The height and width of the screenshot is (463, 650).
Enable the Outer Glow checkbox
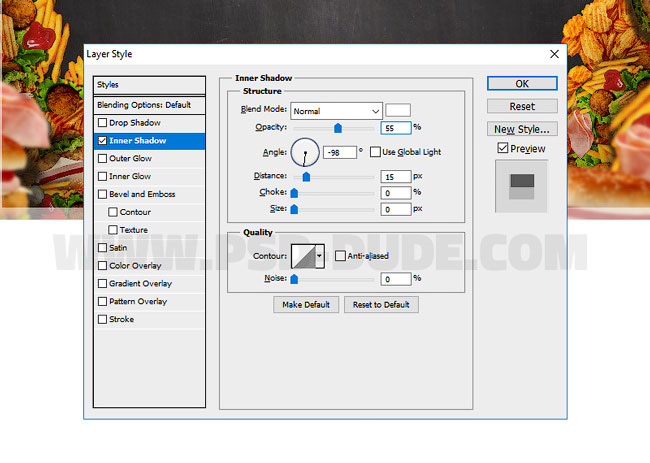coord(102,158)
